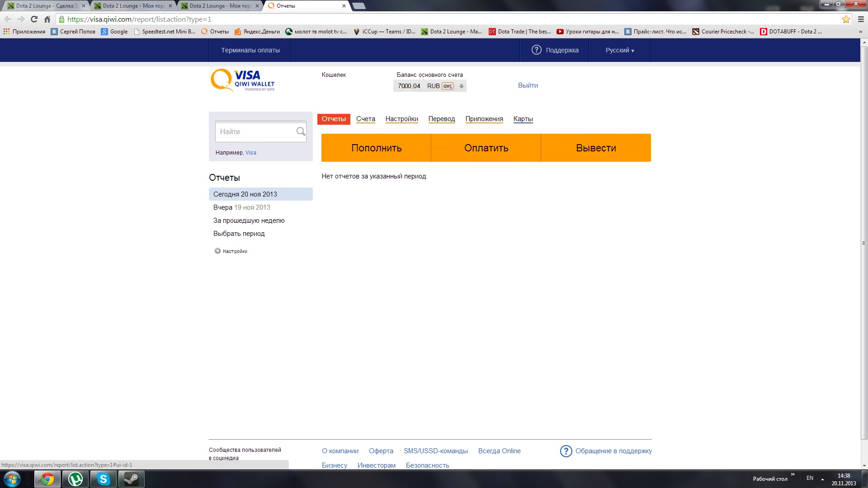Click the Visa QIWI Wallet logo
Screen dimensions: 868x488
tap(243, 80)
